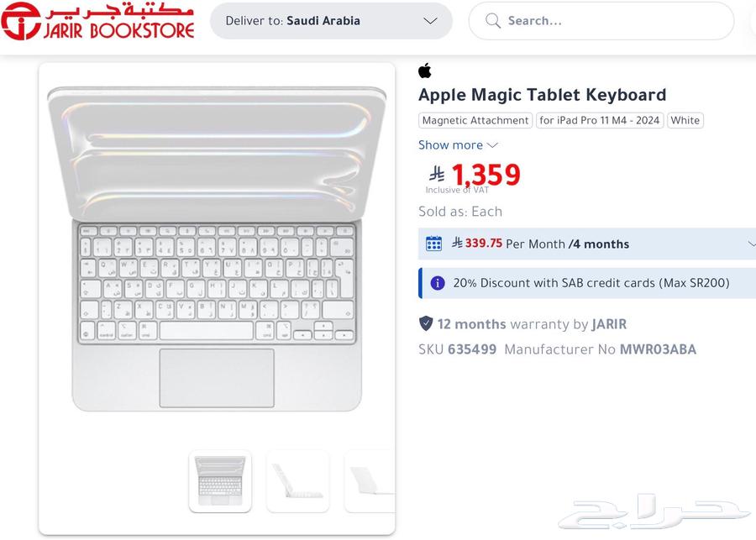Viewport: 756px width, 540px height.
Task: Click the Jarir Bookstore logo
Action: tap(97, 21)
